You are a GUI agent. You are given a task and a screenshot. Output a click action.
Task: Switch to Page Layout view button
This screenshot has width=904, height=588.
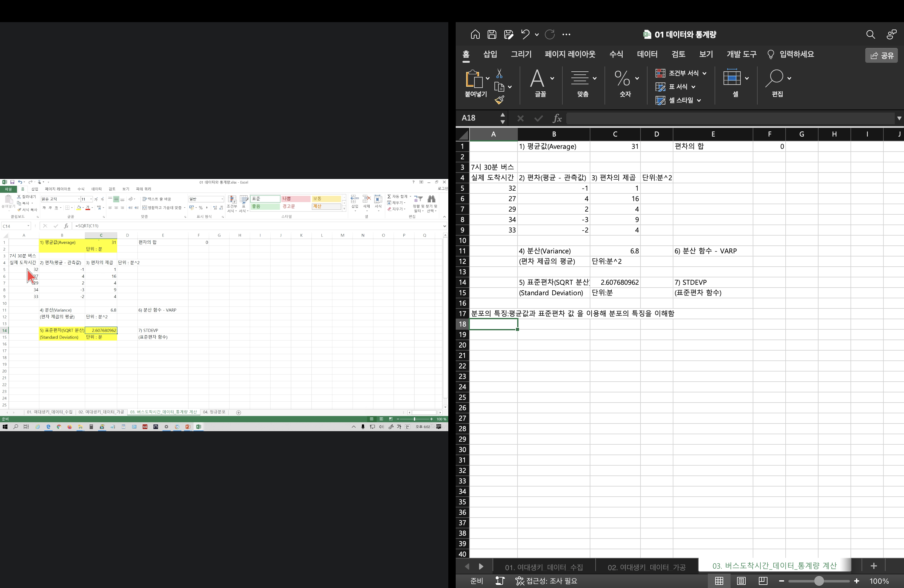coord(741,581)
